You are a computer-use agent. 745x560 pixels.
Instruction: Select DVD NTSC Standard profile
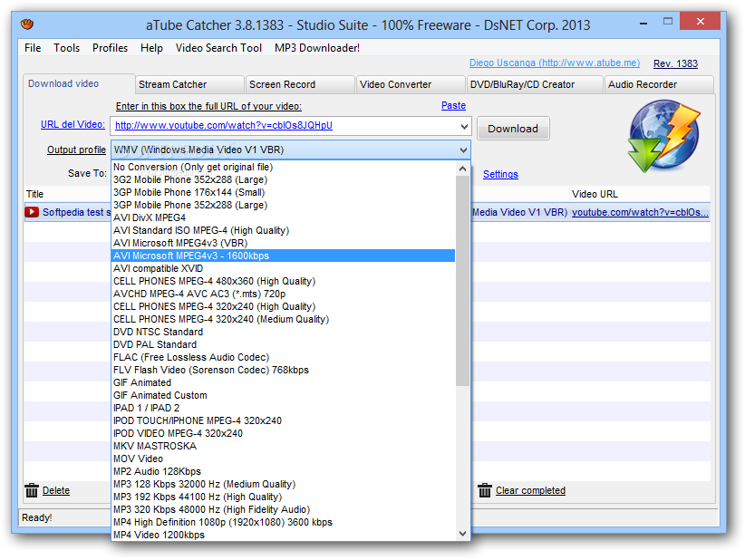click(283, 332)
